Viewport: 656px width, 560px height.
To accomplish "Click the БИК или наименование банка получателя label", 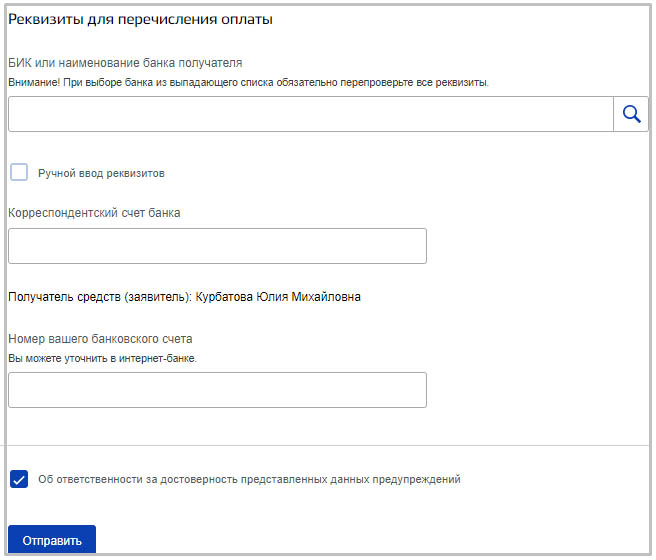I will 125,63.
